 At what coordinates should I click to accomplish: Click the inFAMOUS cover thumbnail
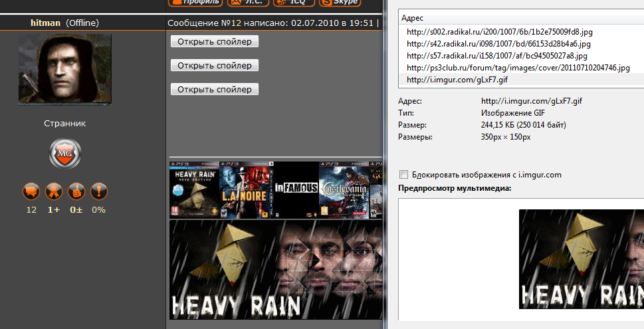tap(294, 189)
